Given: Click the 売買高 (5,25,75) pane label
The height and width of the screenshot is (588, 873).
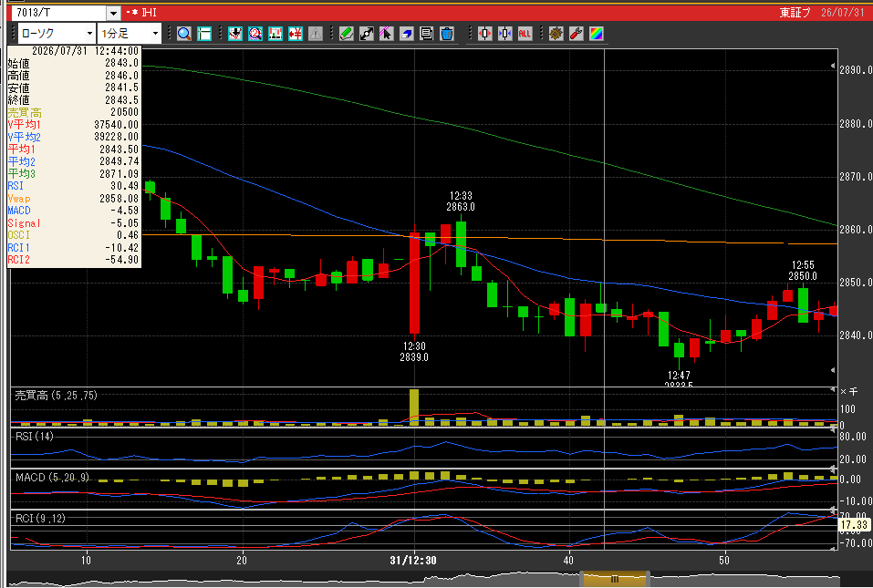Looking at the screenshot, I should 56,396.
